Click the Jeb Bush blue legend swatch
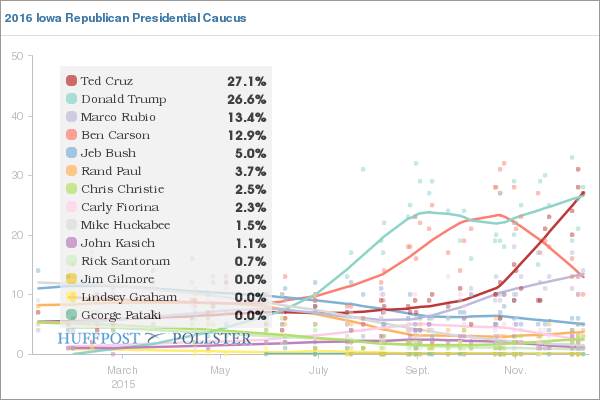600x400 pixels. pyautogui.click(x=72, y=152)
